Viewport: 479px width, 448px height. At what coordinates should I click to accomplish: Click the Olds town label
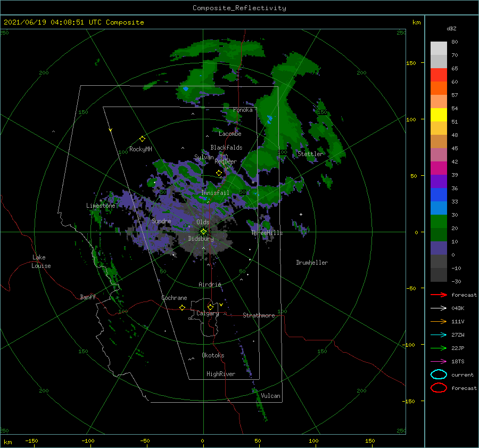[203, 222]
